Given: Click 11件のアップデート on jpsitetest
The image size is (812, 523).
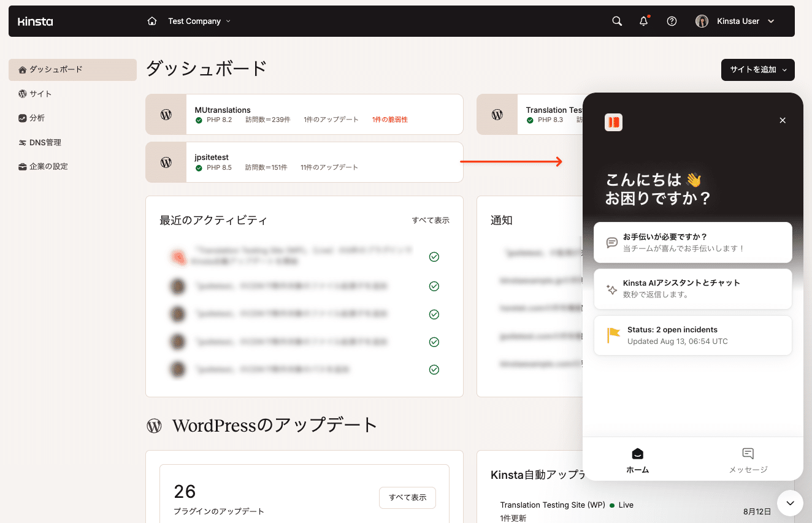Looking at the screenshot, I should [329, 168].
